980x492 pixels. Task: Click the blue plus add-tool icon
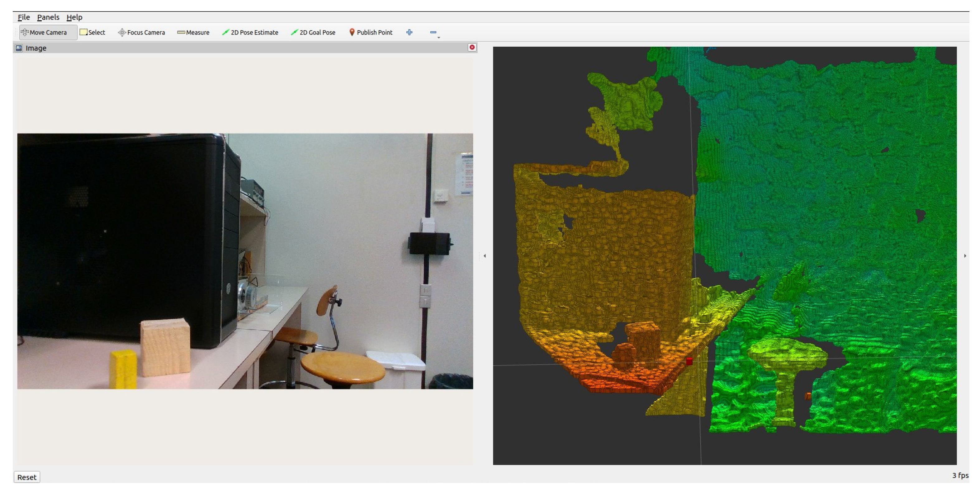(410, 33)
